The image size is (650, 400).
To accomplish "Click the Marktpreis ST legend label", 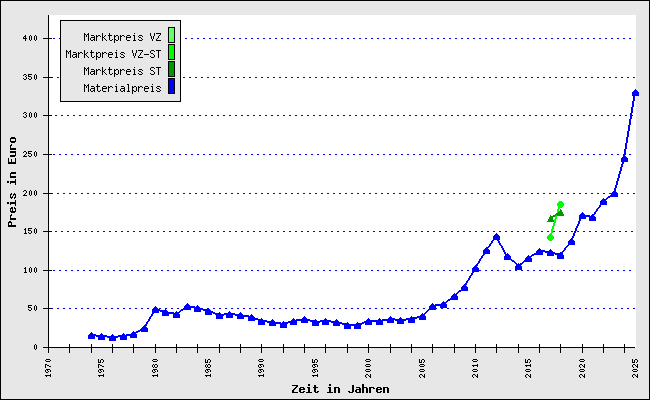I will click(x=122, y=71).
